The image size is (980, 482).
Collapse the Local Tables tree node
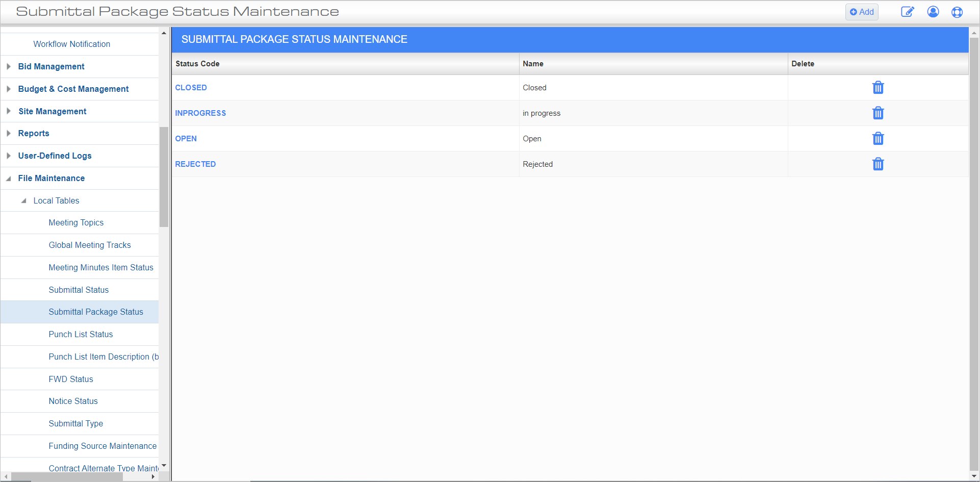(23, 200)
